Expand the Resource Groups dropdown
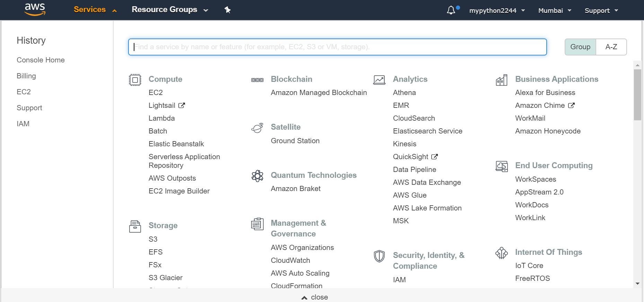Screen dimensions: 644x302 click(x=170, y=10)
